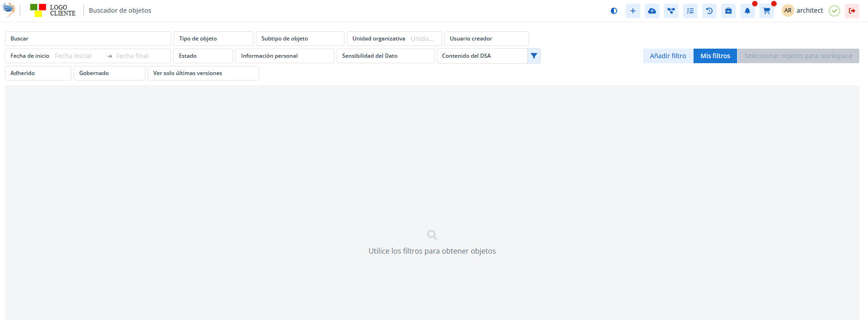Open the diagram graph icon
The width and height of the screenshot is (868, 320).
pos(671,11)
